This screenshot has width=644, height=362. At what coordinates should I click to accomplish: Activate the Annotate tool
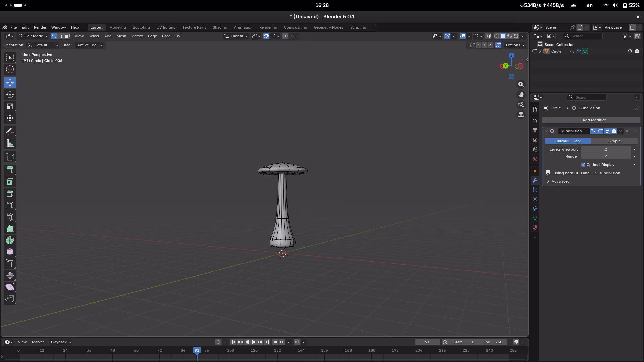click(10, 131)
